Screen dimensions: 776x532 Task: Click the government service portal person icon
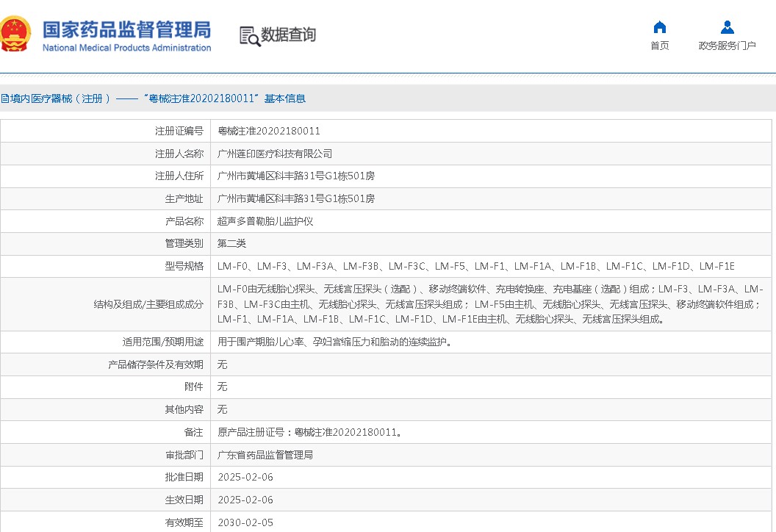click(727, 27)
